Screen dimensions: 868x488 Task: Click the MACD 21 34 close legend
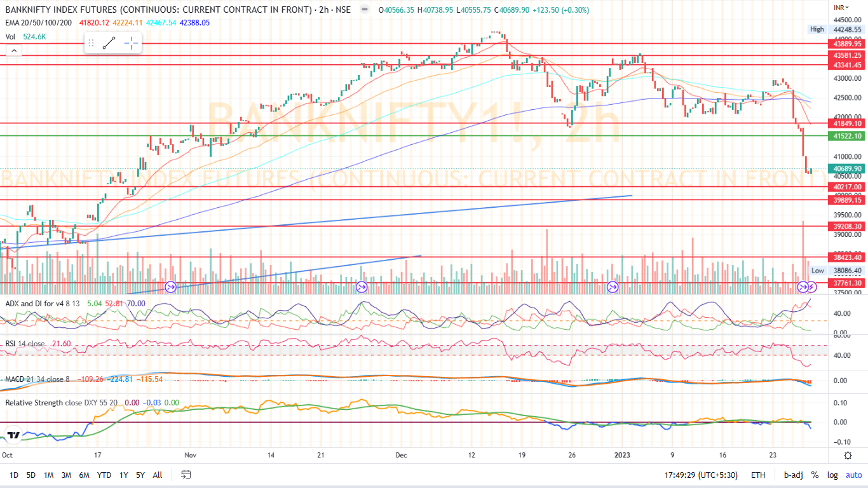(39, 379)
